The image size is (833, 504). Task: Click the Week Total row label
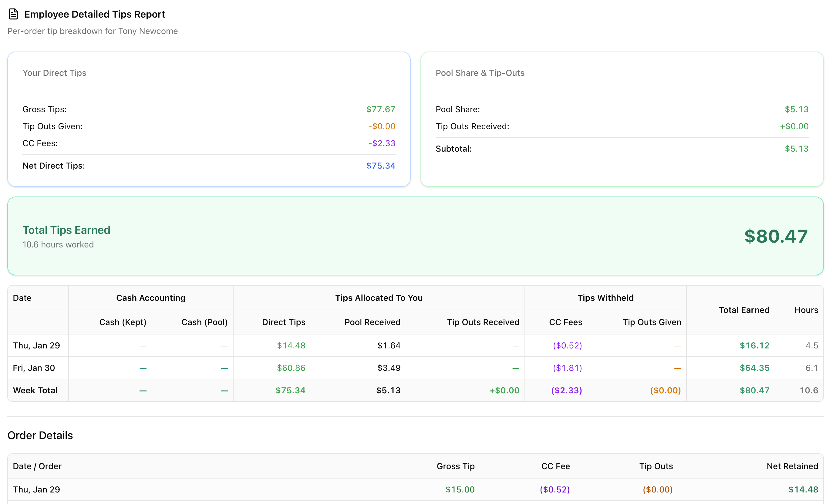[35, 390]
